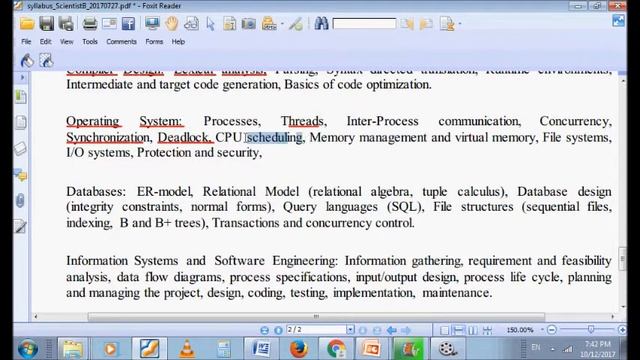
Task: Go to first page button
Action: (x=264, y=330)
